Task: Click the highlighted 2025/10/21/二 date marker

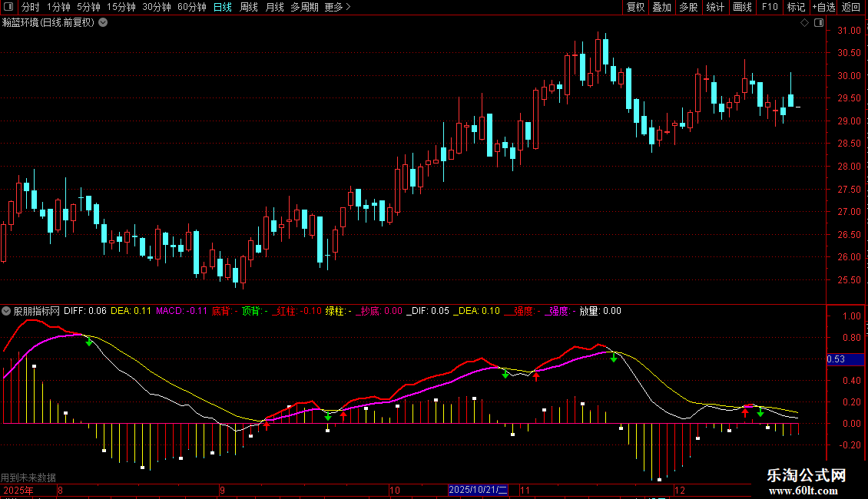Action: point(479,490)
